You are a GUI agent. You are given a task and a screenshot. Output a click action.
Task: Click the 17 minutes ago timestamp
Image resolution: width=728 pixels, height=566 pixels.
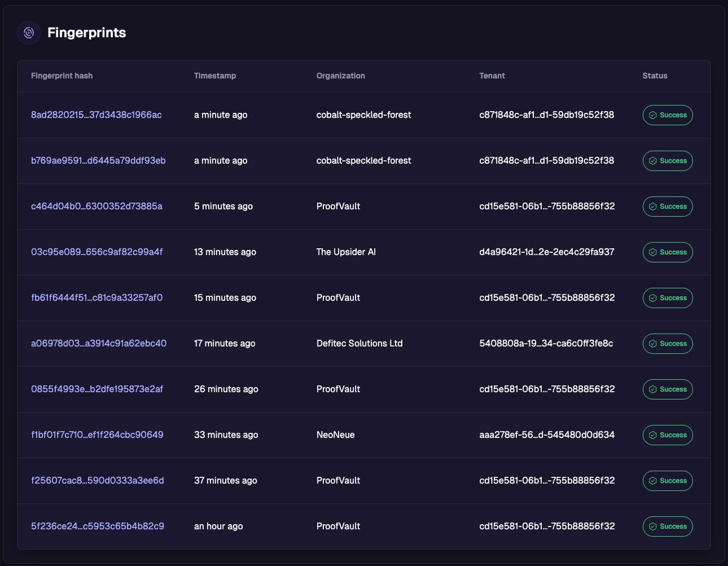[x=224, y=343]
